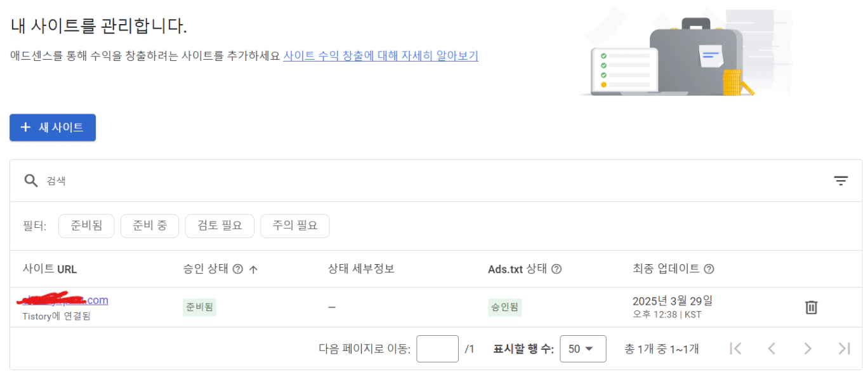Jump to last page of results
This screenshot has height=372, width=868.
[x=844, y=349]
